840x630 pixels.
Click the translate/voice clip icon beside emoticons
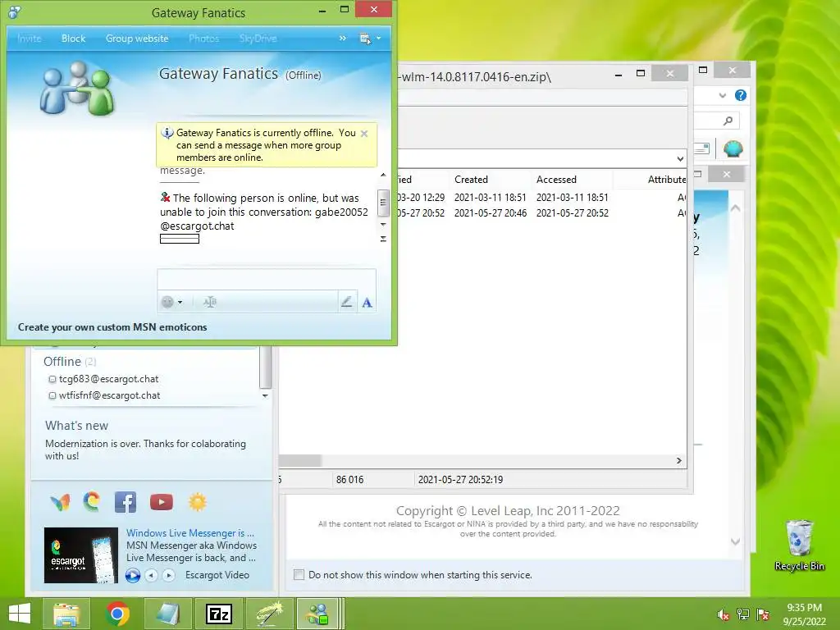click(x=209, y=302)
